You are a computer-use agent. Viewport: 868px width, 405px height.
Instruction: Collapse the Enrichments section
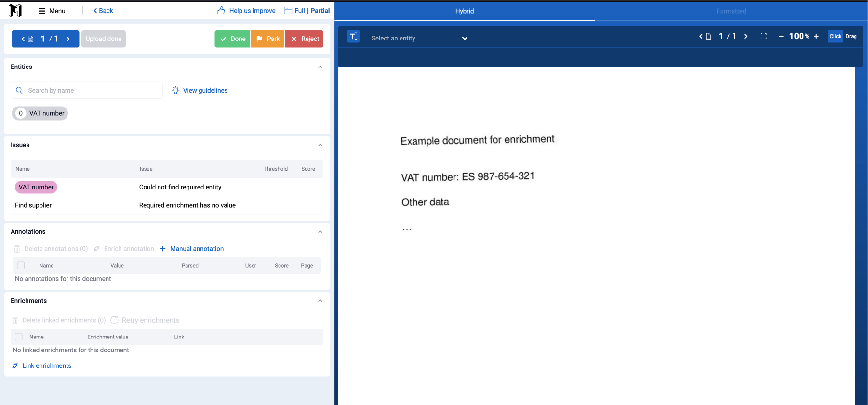pos(320,301)
